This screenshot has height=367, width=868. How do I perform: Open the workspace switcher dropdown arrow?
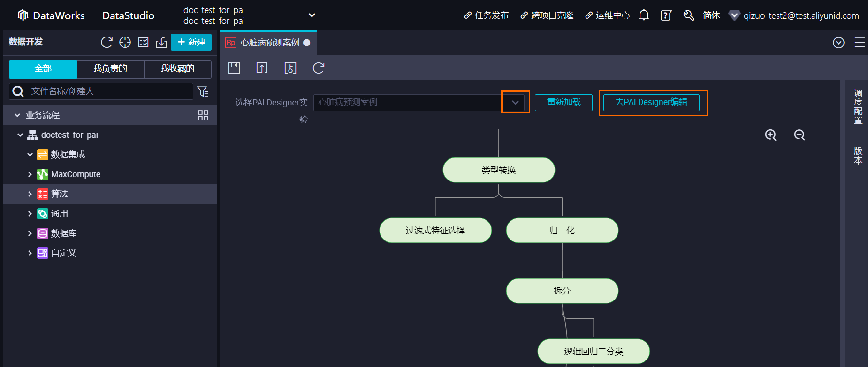[x=312, y=15]
